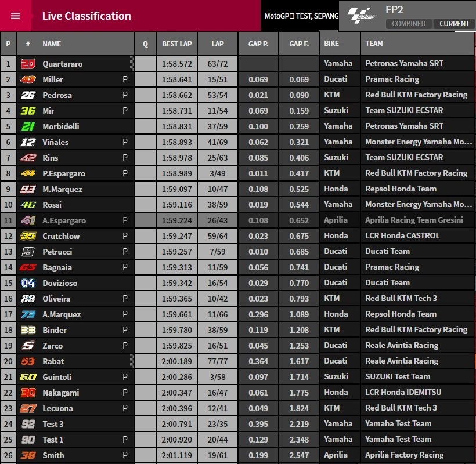
Task: Click LCR Honda CASTROL team
Action: 402,235
